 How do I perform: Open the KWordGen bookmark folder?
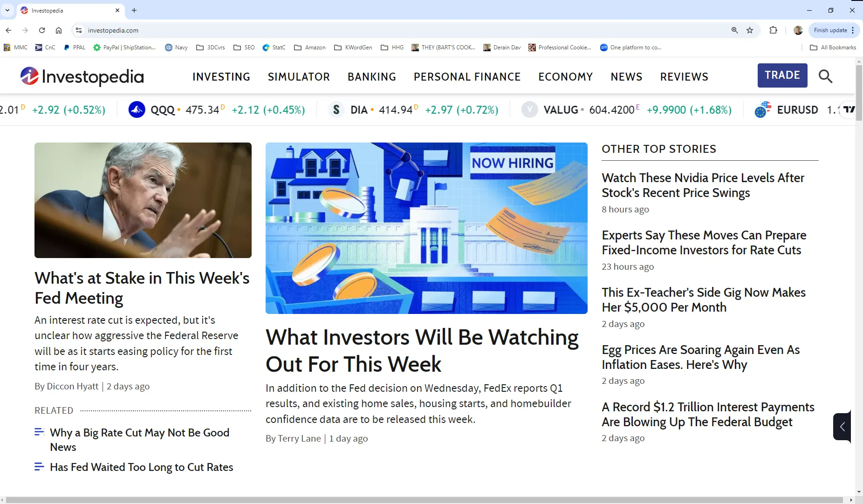[353, 48]
